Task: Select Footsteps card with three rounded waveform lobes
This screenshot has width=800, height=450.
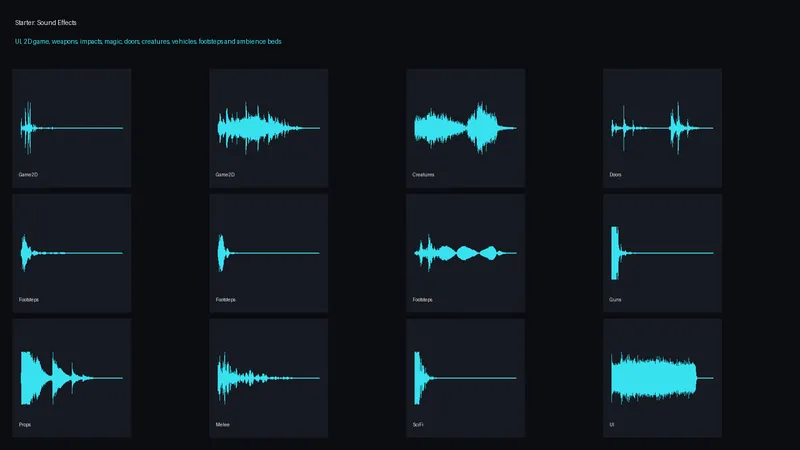Action: pyautogui.click(x=465, y=253)
